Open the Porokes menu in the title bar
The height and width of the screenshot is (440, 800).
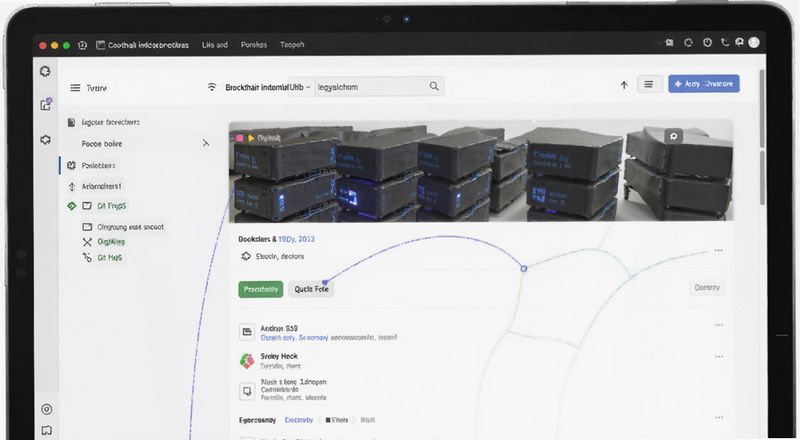pyautogui.click(x=254, y=45)
